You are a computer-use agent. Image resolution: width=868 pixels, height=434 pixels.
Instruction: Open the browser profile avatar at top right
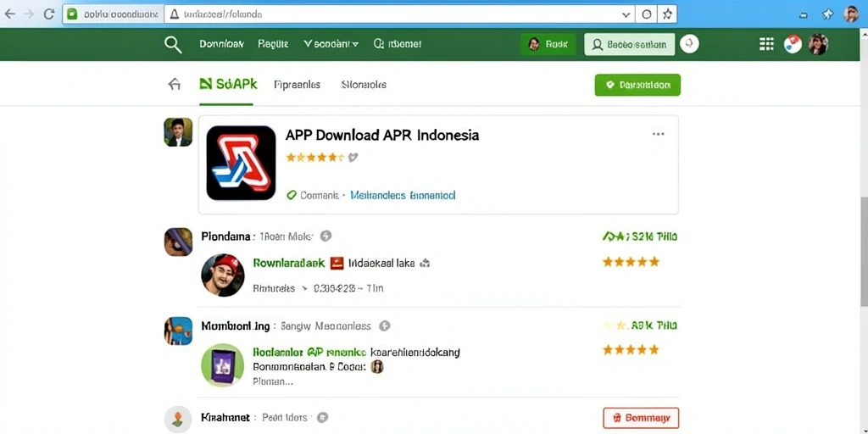coord(851,14)
